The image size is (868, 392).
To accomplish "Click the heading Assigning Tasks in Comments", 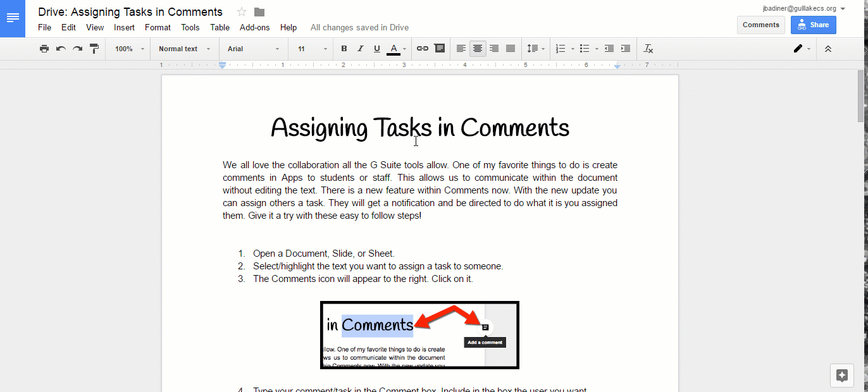I will point(420,128).
